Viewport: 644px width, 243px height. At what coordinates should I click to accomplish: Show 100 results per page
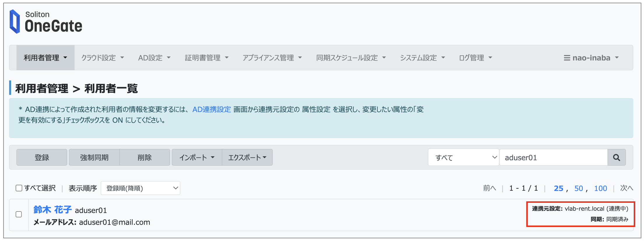600,188
